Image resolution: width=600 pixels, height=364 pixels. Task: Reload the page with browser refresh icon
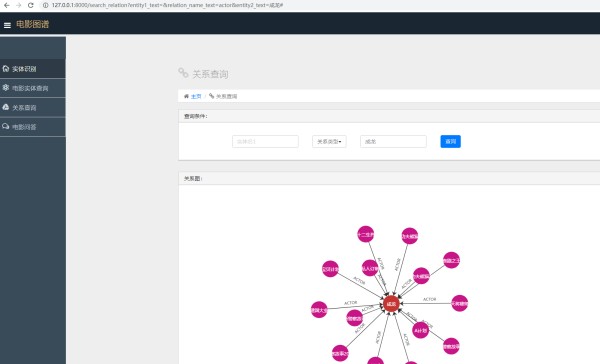(x=31, y=5)
